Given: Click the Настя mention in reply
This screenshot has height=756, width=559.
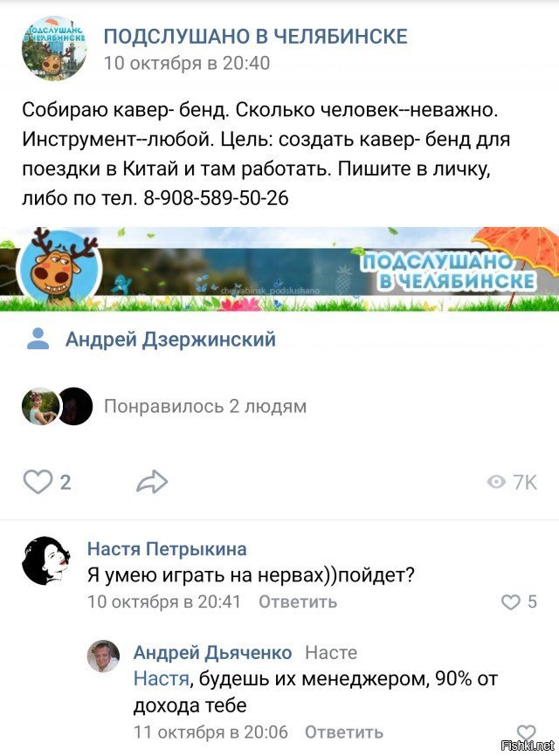Looking at the screenshot, I should pyautogui.click(x=162, y=678).
